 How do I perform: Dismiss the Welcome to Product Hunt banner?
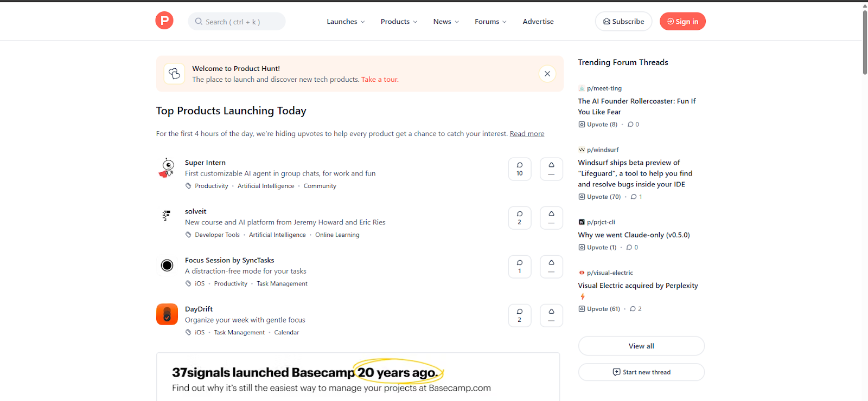point(547,74)
